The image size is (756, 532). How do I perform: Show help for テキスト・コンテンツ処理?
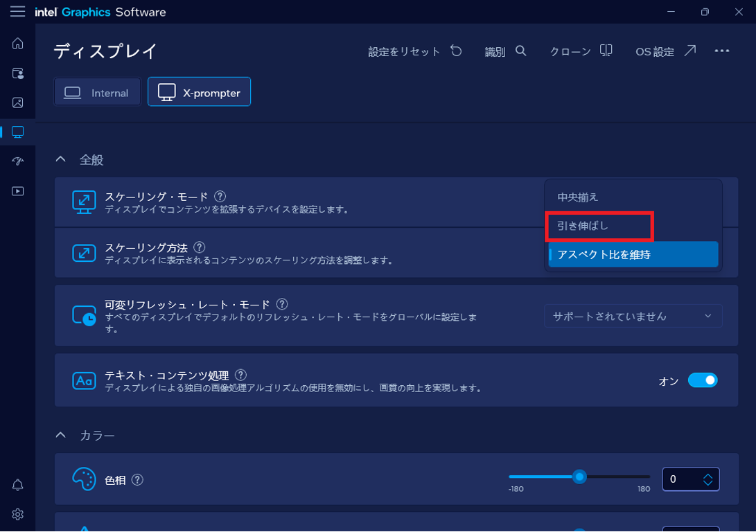click(240, 375)
